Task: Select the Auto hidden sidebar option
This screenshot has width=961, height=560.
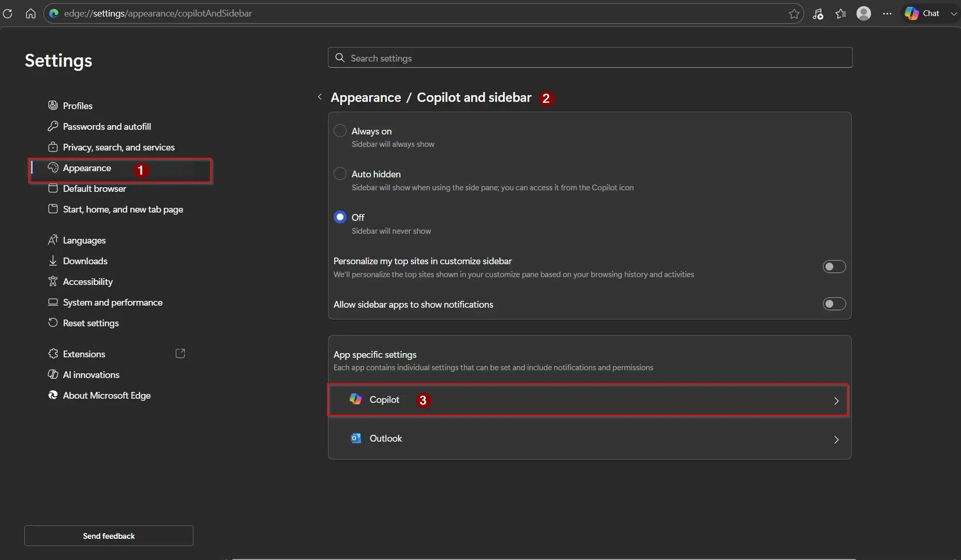Action: click(340, 174)
